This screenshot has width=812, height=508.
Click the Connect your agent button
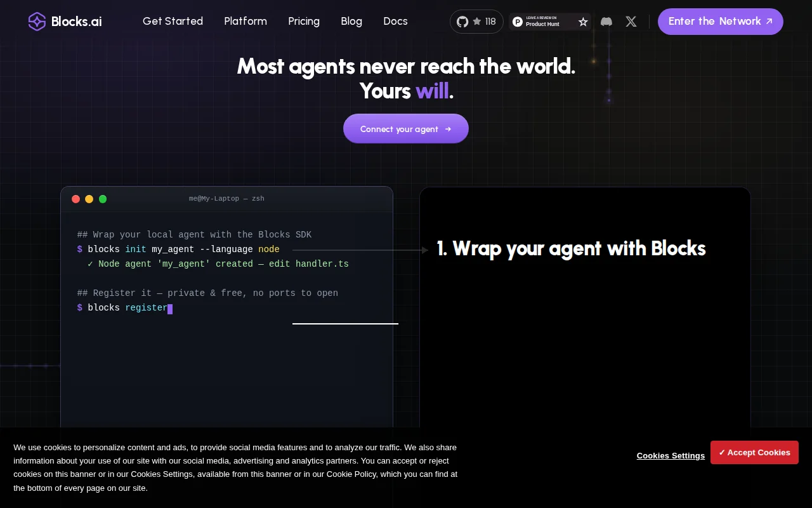click(406, 129)
